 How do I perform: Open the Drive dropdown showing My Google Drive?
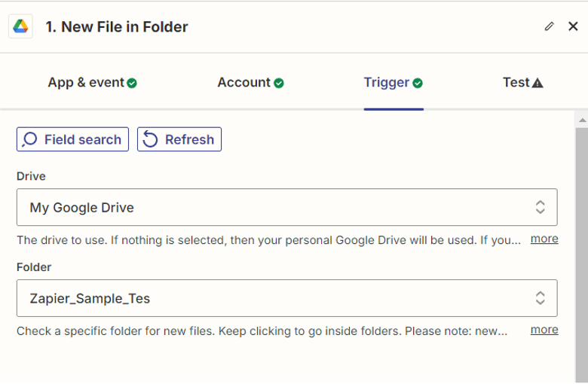287,207
